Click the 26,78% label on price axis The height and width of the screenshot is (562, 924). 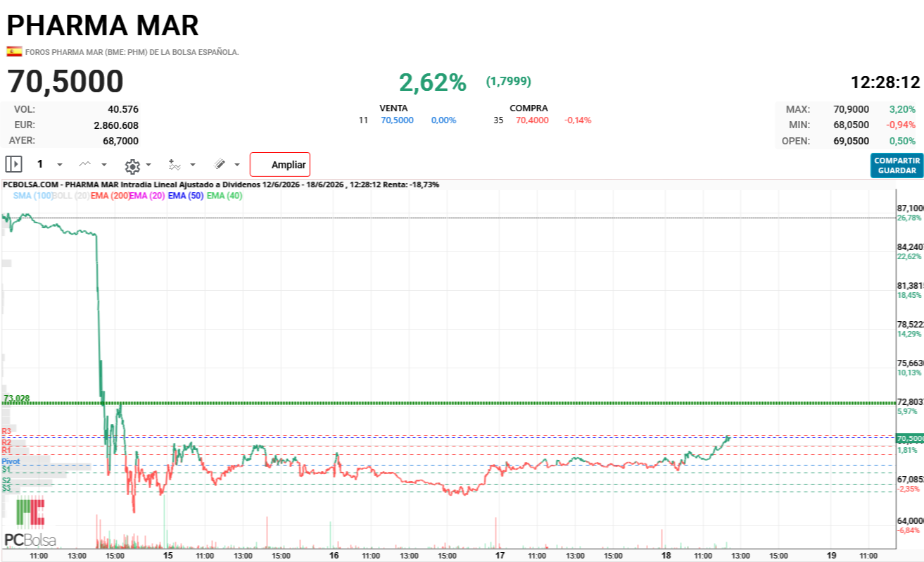coord(909,218)
